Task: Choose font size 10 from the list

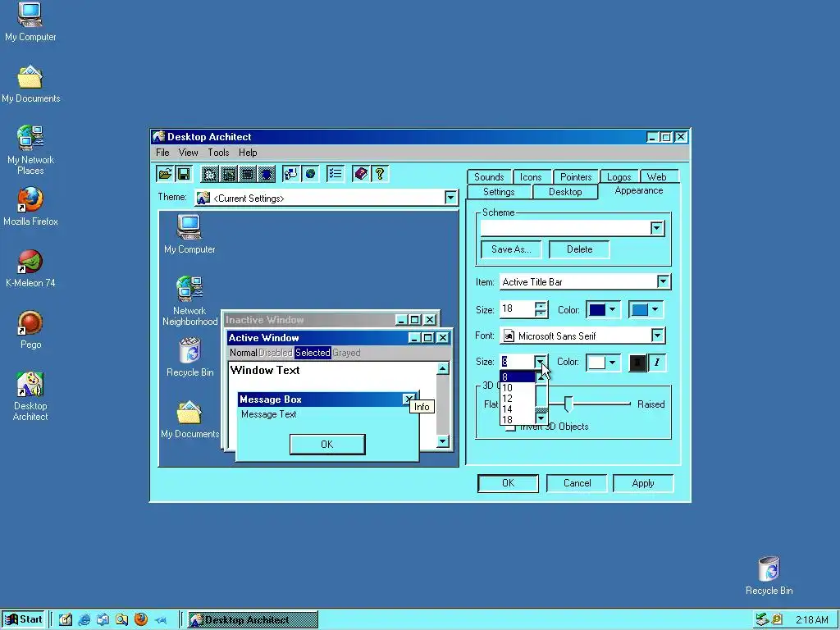Action: point(518,388)
